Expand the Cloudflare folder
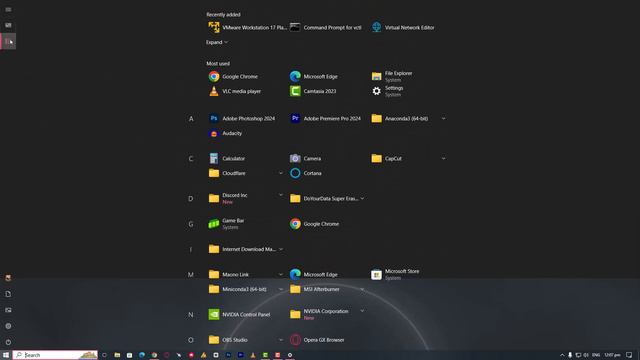 pyautogui.click(x=280, y=173)
